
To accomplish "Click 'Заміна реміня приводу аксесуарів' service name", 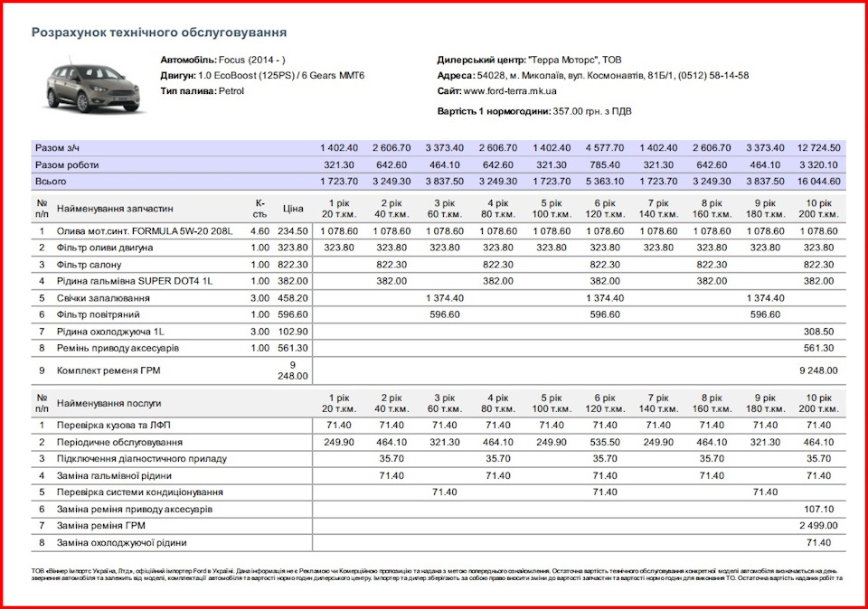I will pyautogui.click(x=135, y=510).
